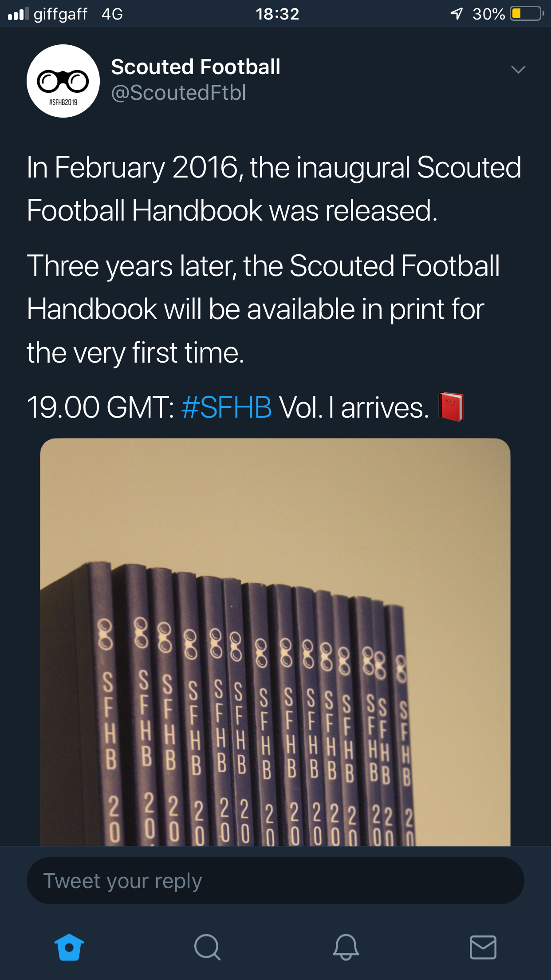
Task: Open the Notifications bell tab
Action: [x=346, y=947]
